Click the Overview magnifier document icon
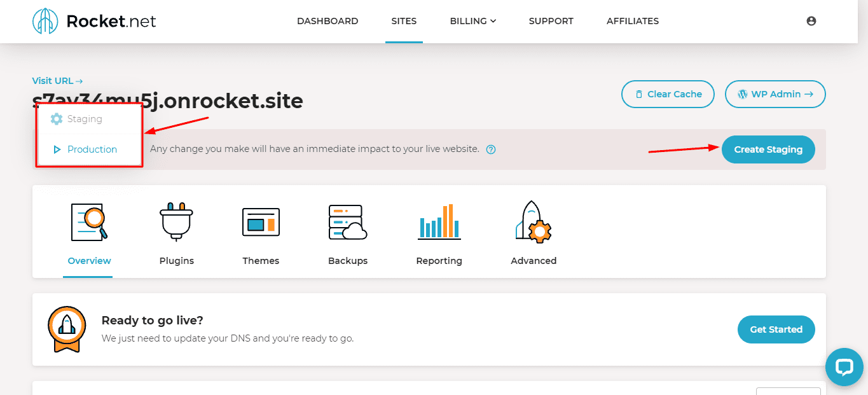868x395 pixels. pyautogui.click(x=89, y=222)
